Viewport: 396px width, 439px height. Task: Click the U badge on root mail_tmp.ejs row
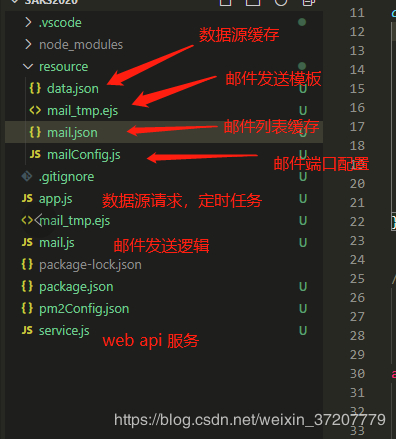pyautogui.click(x=303, y=220)
